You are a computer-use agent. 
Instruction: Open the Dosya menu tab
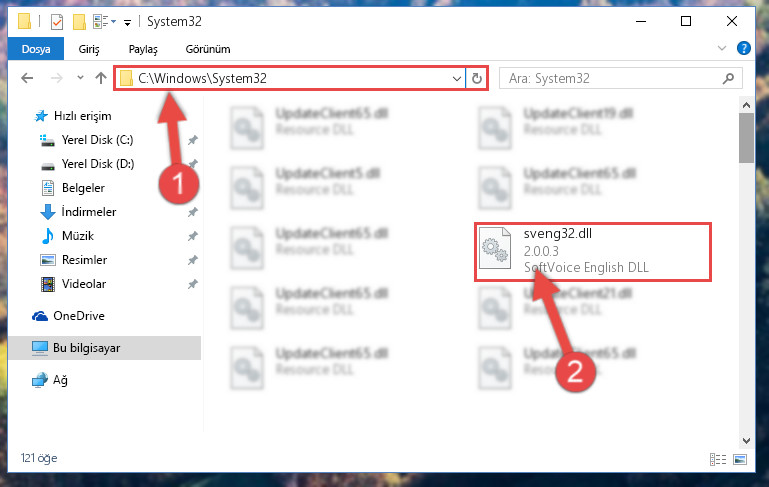click(36, 49)
